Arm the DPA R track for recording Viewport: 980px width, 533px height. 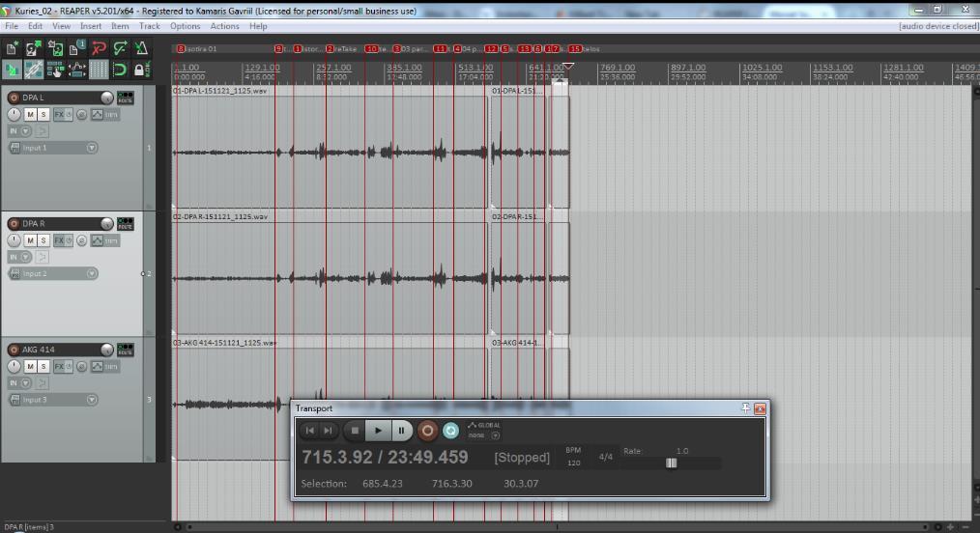click(14, 223)
